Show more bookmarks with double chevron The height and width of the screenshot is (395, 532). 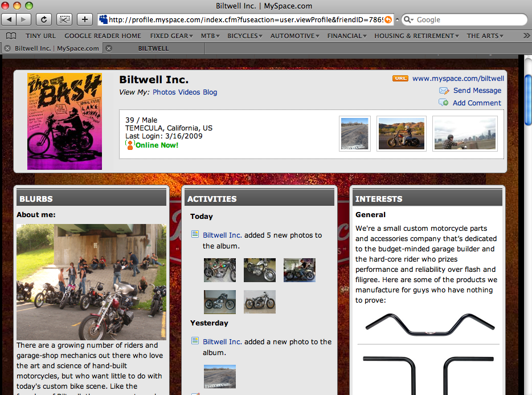526,36
